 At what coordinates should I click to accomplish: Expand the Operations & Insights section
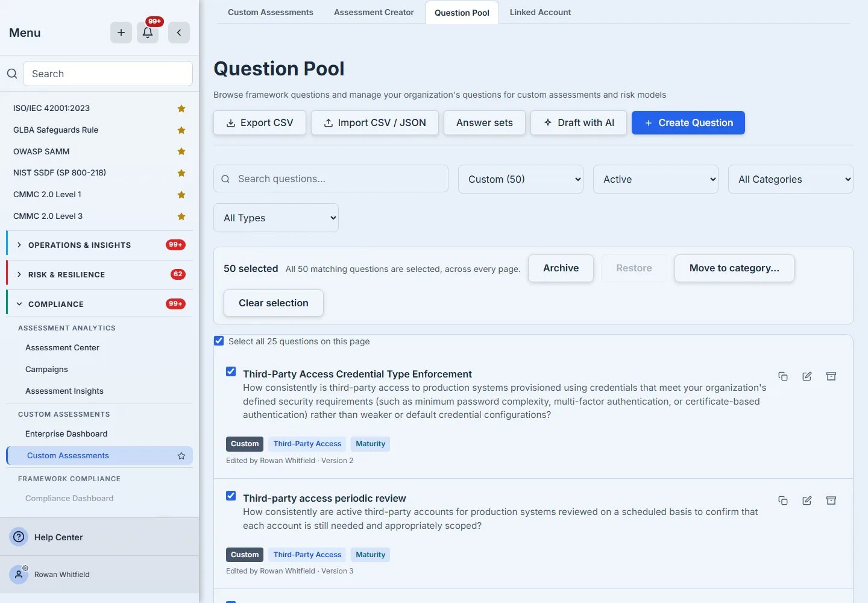(100, 245)
